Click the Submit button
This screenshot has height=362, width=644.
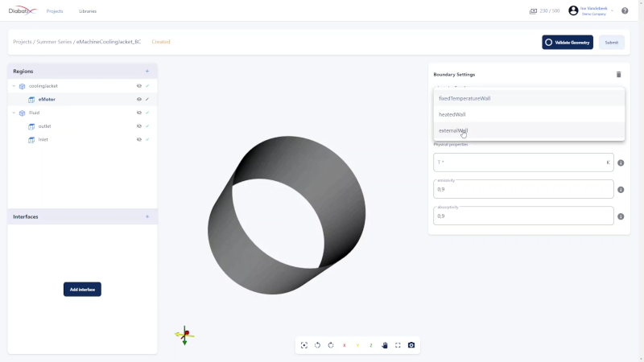(x=612, y=43)
